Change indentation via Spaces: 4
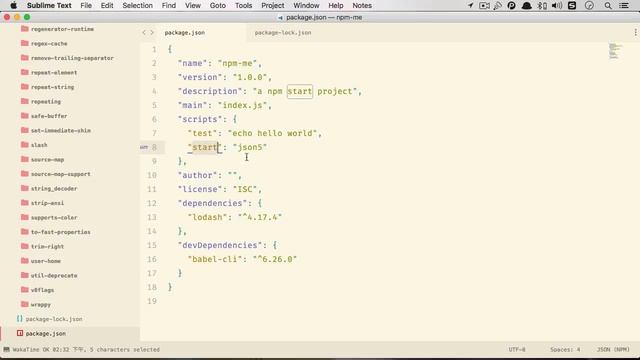 (x=565, y=349)
